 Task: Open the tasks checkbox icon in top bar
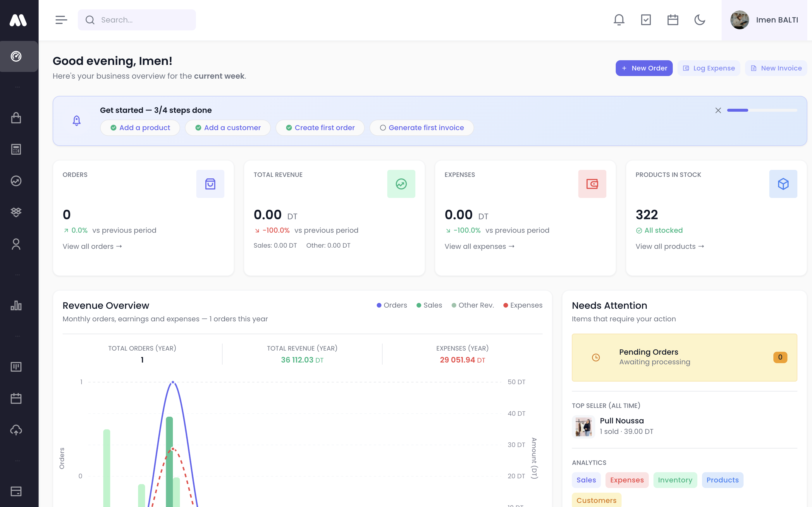[646, 20]
